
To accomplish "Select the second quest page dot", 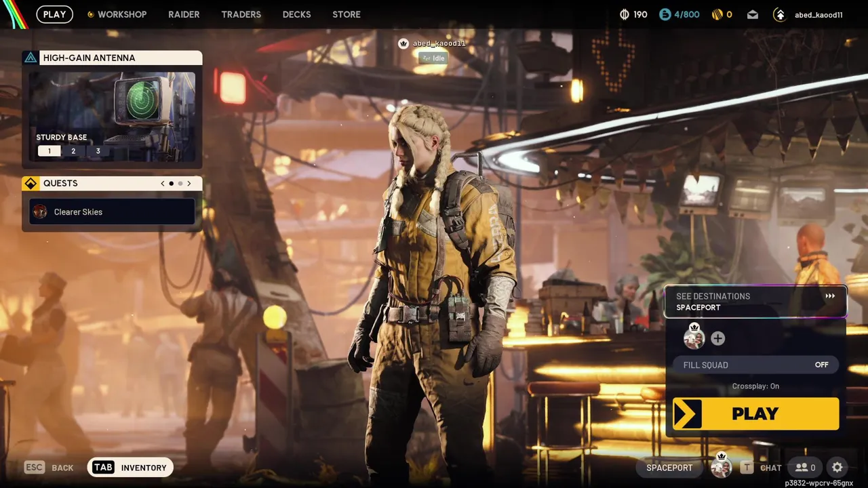I will pos(180,183).
